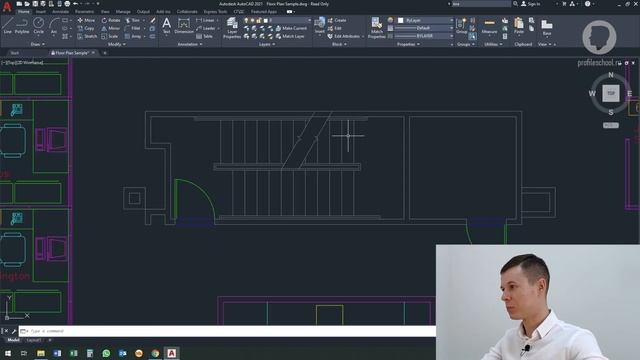Toggle layer lock padlock icon

tap(259, 20)
